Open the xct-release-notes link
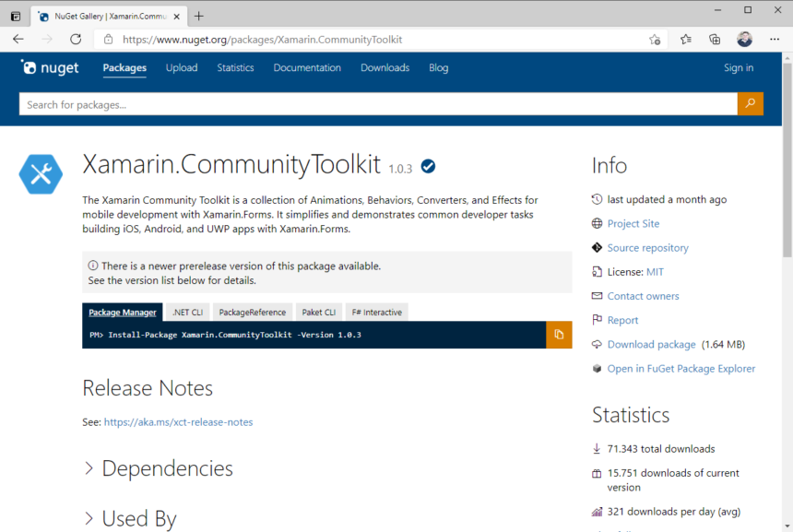The width and height of the screenshot is (793, 532). tap(178, 421)
